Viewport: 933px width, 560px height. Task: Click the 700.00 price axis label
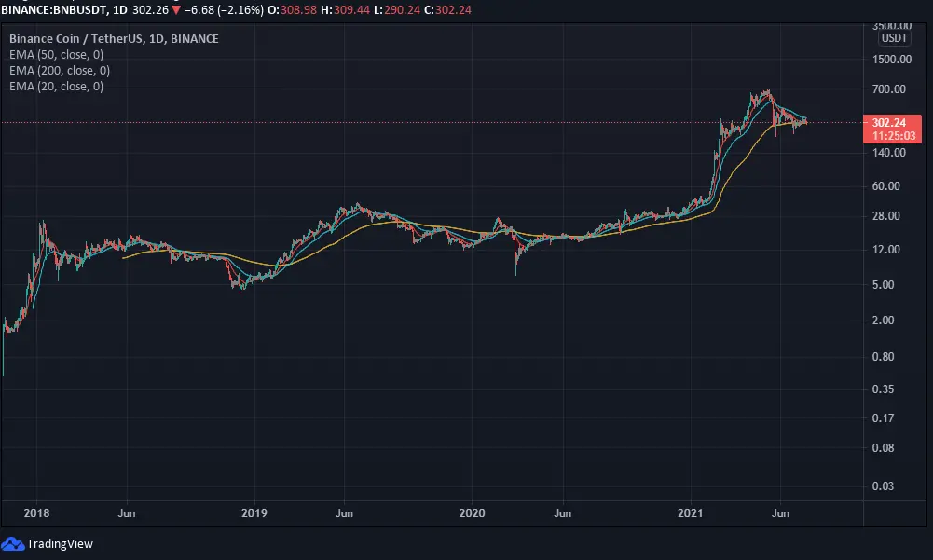(889, 89)
